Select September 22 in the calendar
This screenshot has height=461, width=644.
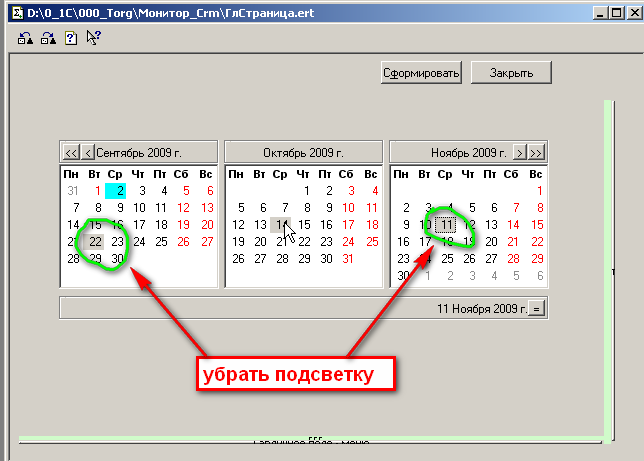[x=95, y=241]
